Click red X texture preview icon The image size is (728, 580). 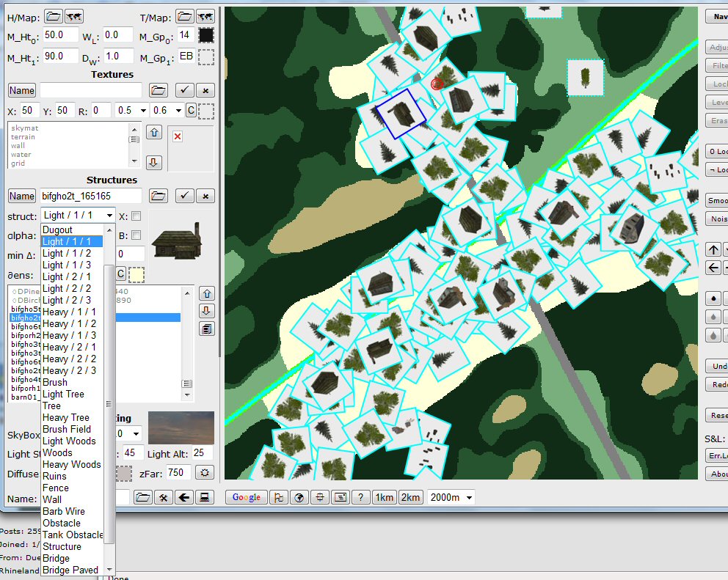pos(178,136)
